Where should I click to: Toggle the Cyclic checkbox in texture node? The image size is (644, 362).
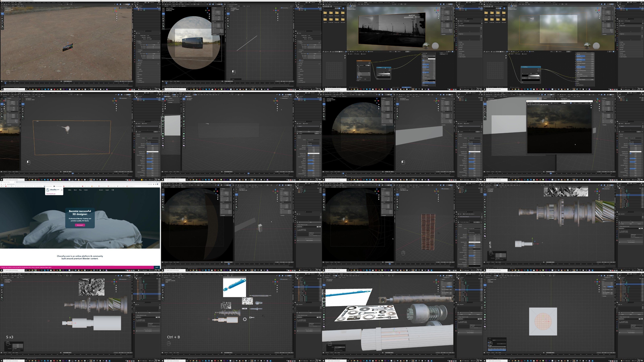(x=358, y=76)
